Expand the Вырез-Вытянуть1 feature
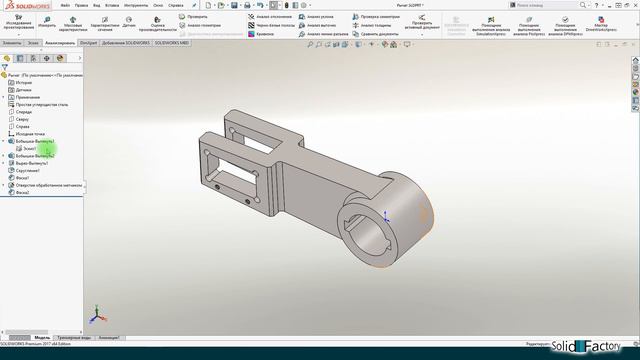 4,163
